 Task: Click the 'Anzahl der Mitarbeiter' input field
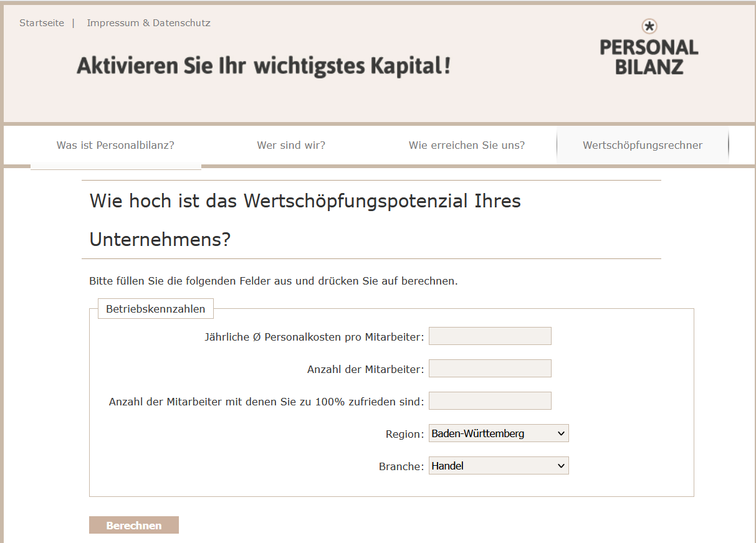(490, 369)
